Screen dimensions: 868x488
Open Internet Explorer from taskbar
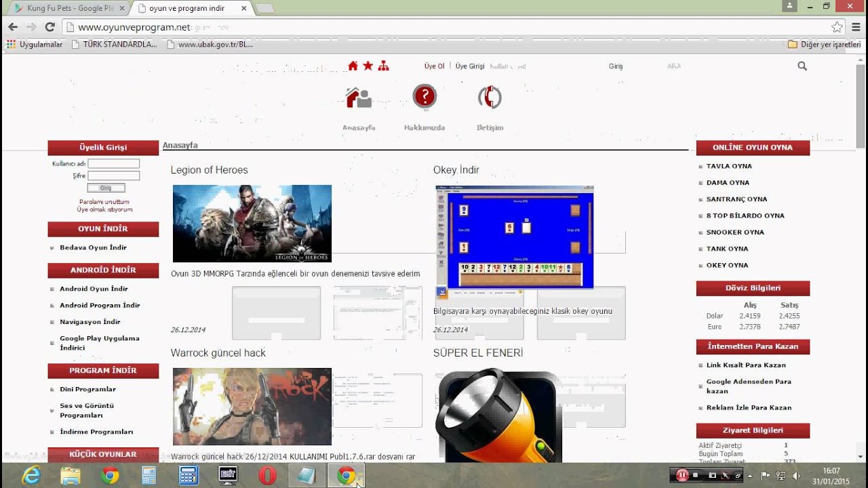pyautogui.click(x=32, y=476)
